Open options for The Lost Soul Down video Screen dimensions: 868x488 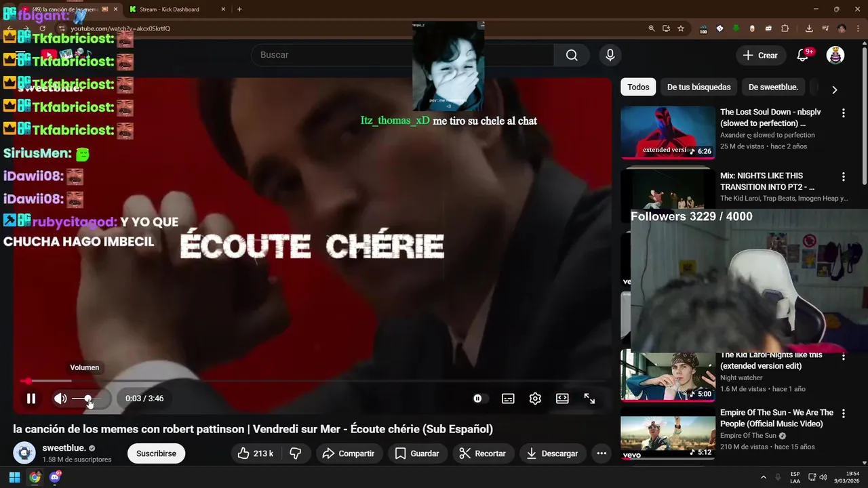click(x=844, y=113)
